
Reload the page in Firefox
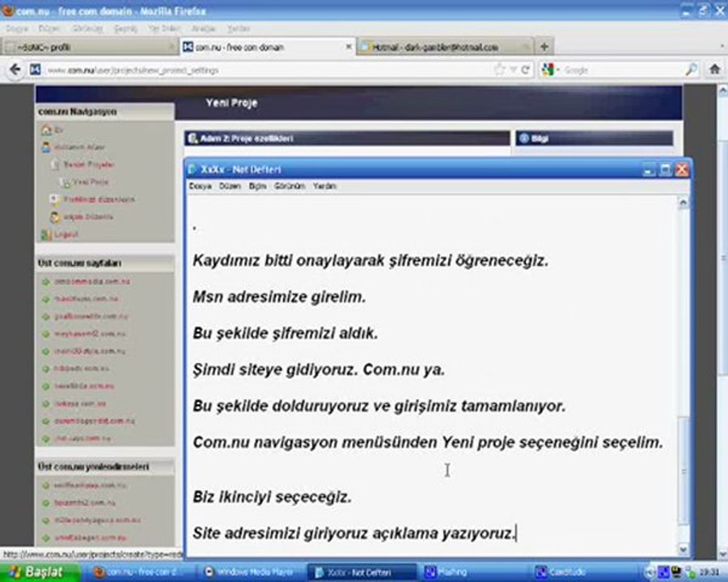pyautogui.click(x=525, y=70)
